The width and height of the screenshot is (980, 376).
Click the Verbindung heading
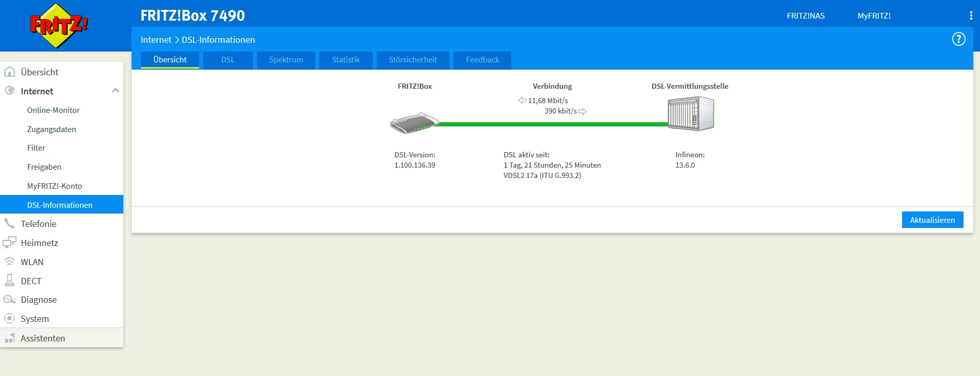(x=552, y=86)
